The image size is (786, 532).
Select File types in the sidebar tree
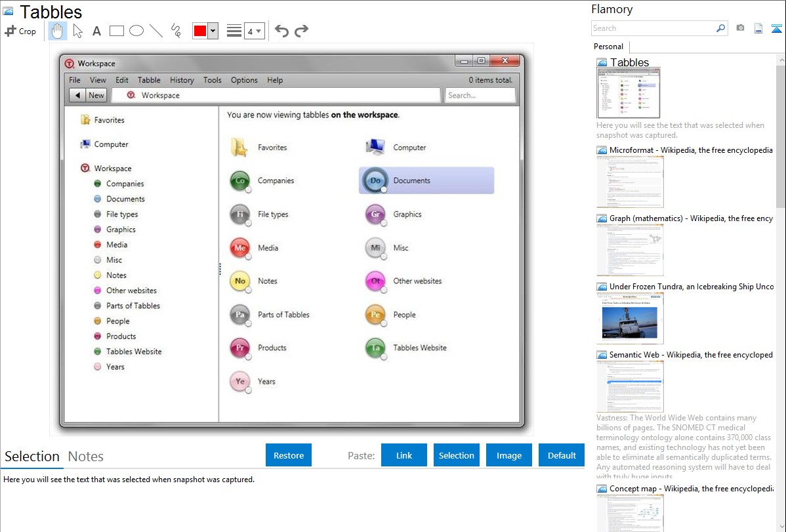coord(115,214)
